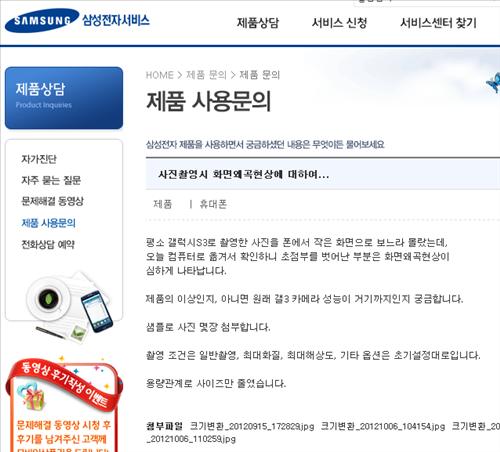Open attachment 크기변환_20121006_104154.jpg
Screen dimensions: 500x452
[x=383, y=426]
